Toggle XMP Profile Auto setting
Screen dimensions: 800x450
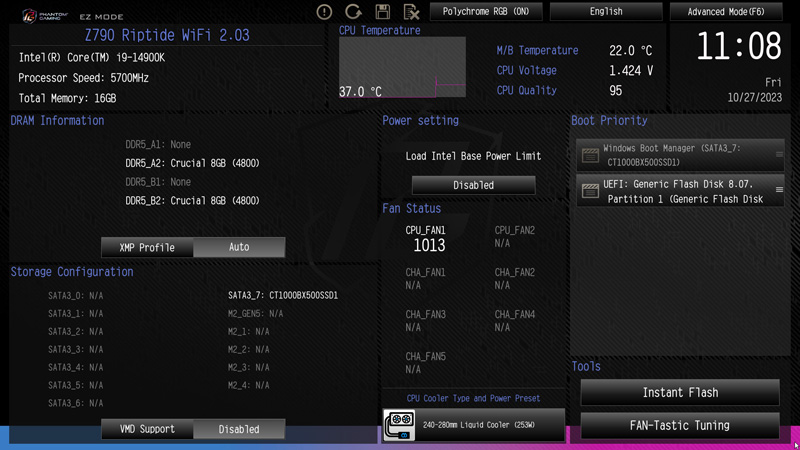coord(239,247)
